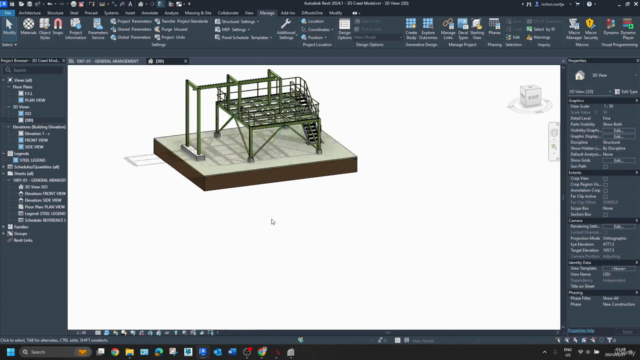
Task: Open the File menu
Action: point(7,13)
